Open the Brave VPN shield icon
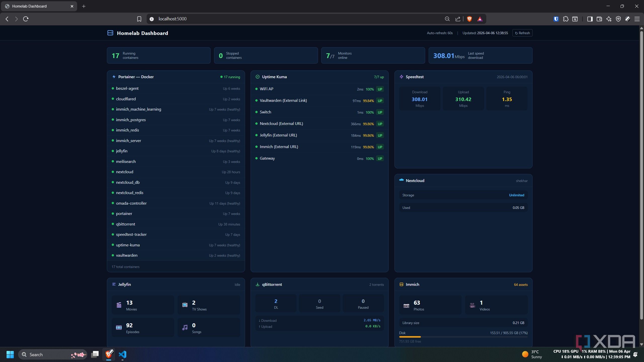644x362 pixels. tap(618, 19)
